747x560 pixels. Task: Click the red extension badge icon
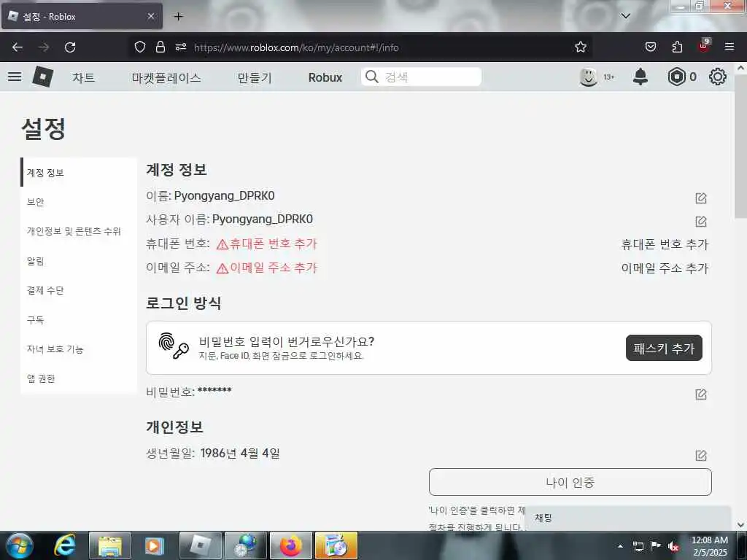coord(704,46)
